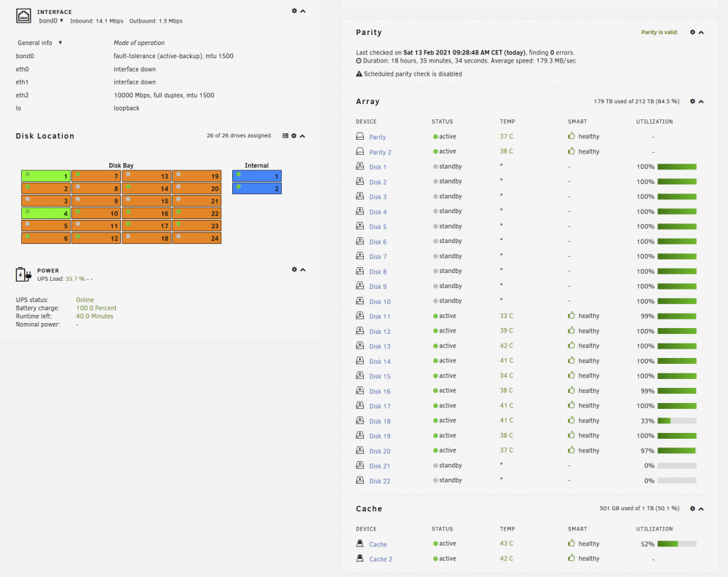
Task: Click the Runtime left 40.0 Minutes value
Action: pyautogui.click(x=95, y=316)
